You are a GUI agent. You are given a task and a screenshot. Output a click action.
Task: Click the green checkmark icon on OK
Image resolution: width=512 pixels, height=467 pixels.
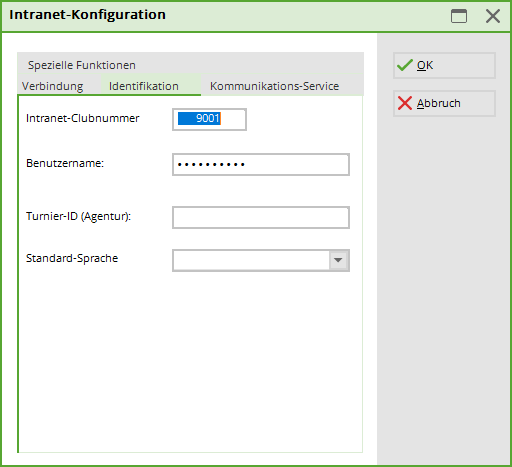pos(405,65)
